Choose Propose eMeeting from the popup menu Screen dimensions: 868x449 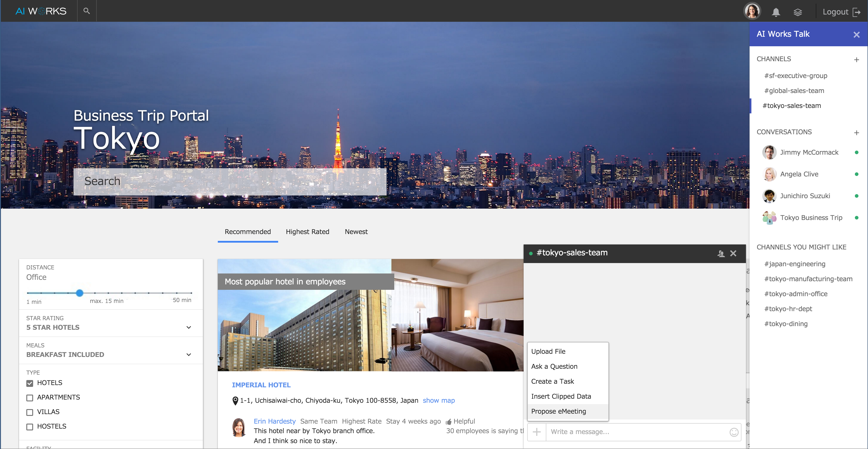[x=558, y=411]
